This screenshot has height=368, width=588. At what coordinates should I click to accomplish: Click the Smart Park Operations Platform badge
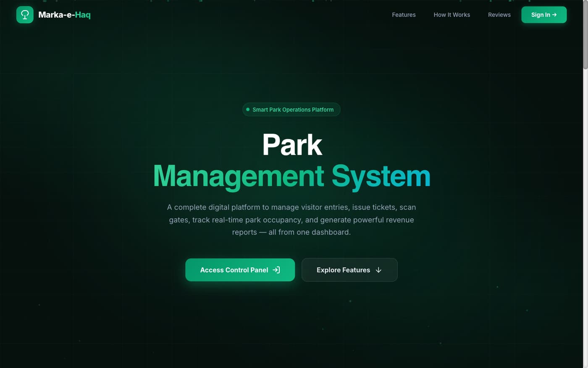pyautogui.click(x=291, y=109)
